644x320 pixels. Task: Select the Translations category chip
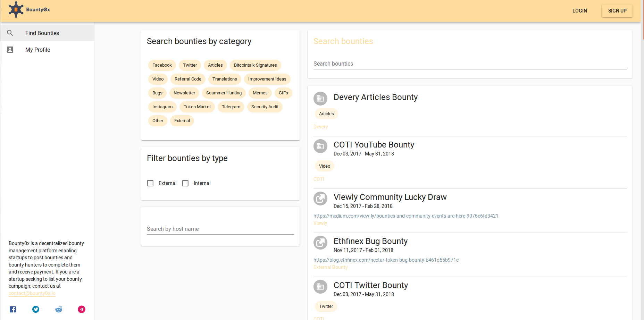[x=225, y=79]
